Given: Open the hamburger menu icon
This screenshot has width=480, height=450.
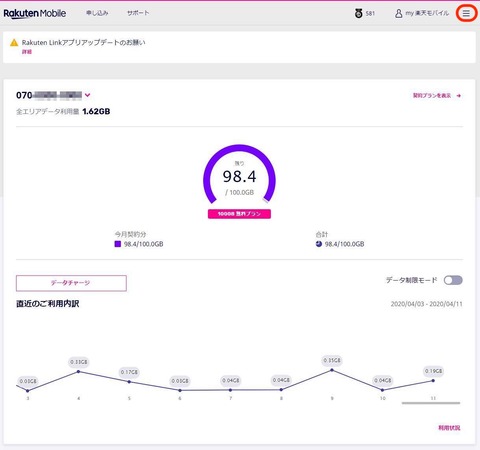Looking at the screenshot, I should click(x=466, y=13).
